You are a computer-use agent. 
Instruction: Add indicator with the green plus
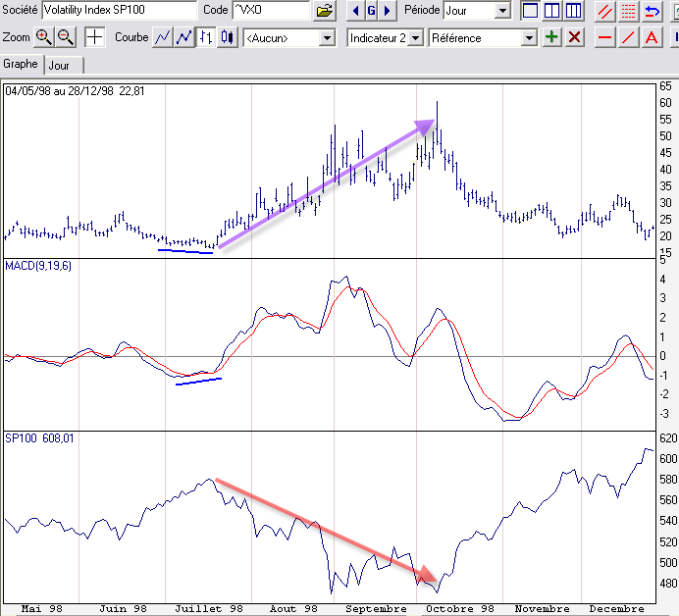tap(551, 37)
